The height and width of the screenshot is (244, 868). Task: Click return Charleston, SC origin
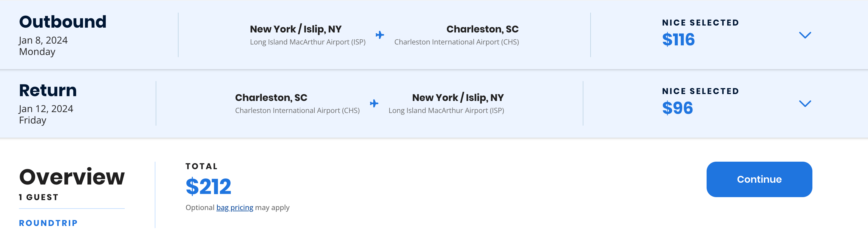coord(271,98)
